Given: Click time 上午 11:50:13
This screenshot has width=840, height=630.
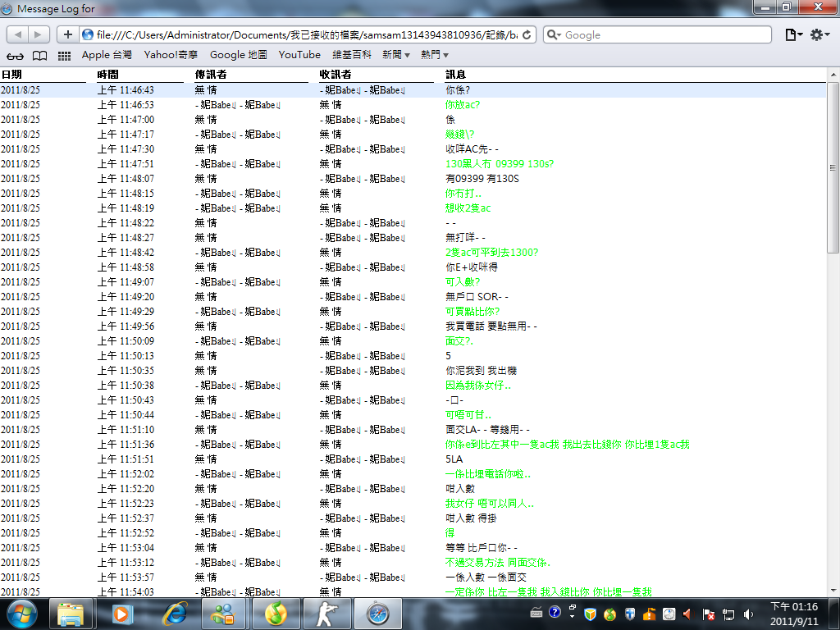Looking at the screenshot, I should tap(126, 356).
